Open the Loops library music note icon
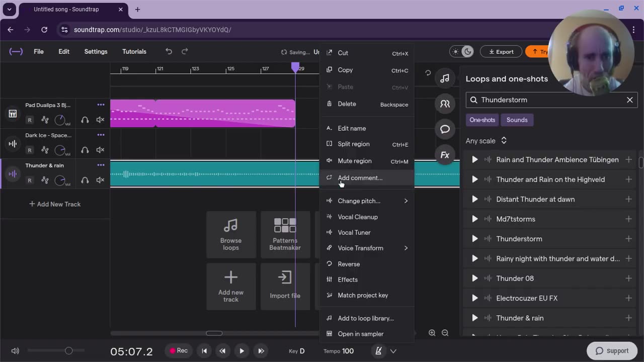644x362 pixels. (445, 78)
